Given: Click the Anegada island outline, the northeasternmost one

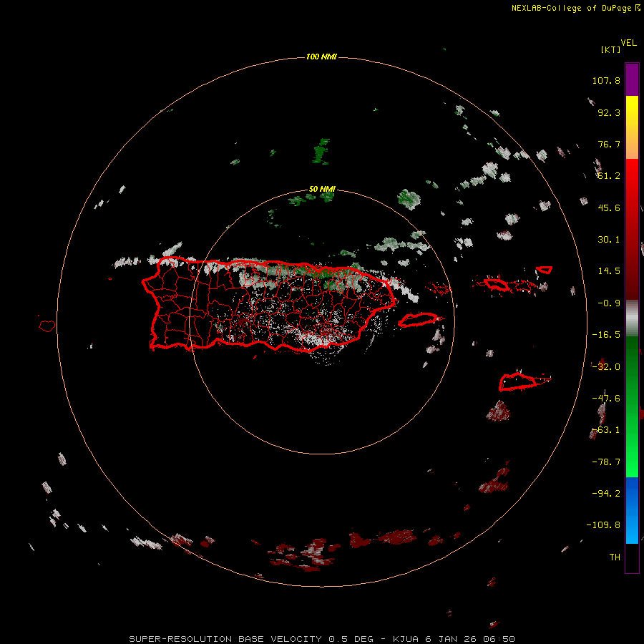Looking at the screenshot, I should 545,270.
